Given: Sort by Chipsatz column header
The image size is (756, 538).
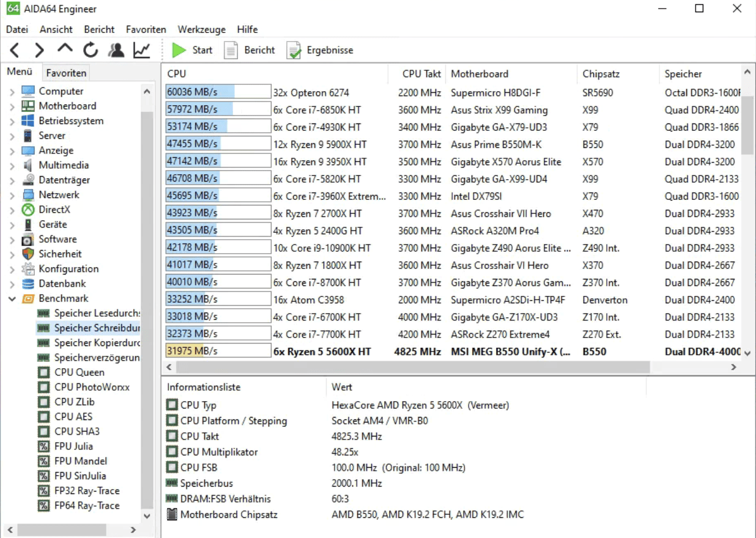Looking at the screenshot, I should [x=618, y=74].
